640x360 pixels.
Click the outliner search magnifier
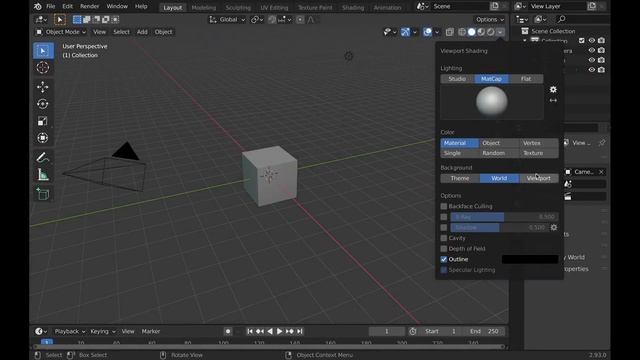click(561, 19)
